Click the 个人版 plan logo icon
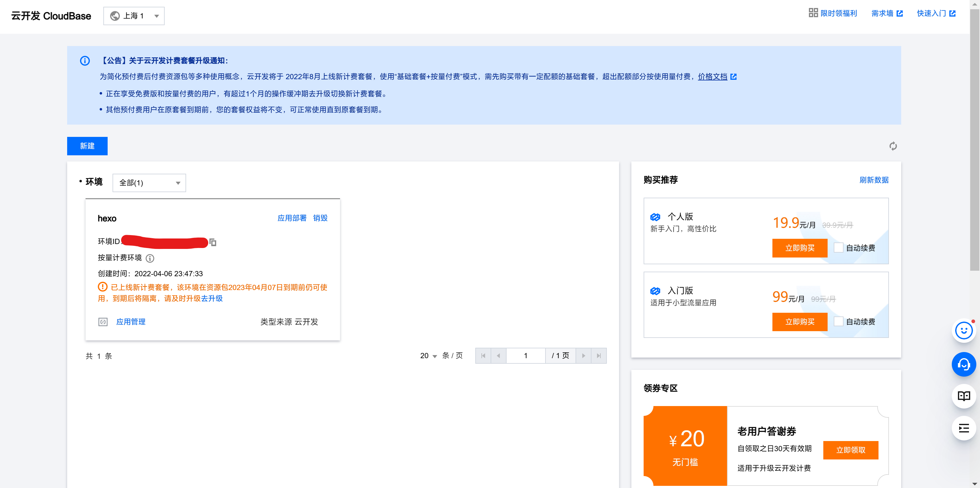Screen dimensions: 980x488 click(x=655, y=217)
